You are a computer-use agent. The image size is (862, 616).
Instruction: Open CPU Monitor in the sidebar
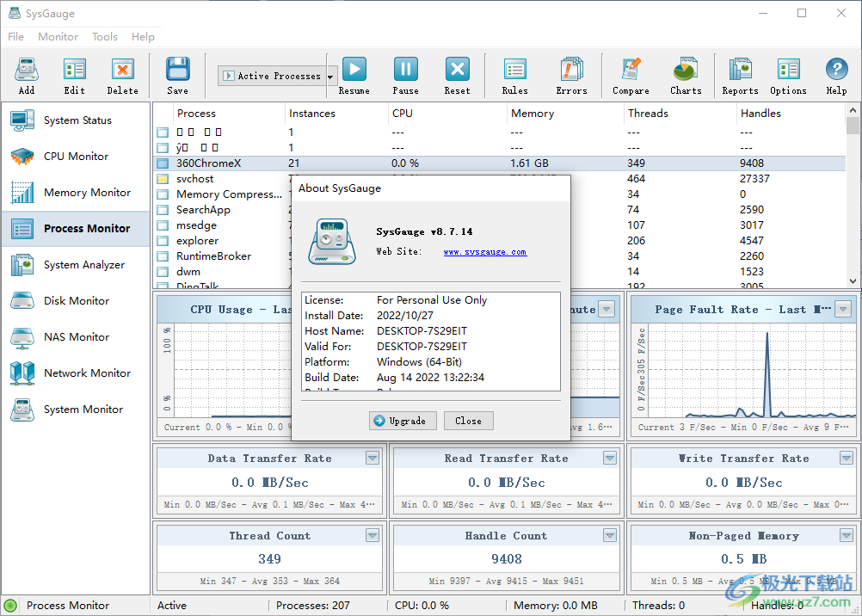point(76,157)
